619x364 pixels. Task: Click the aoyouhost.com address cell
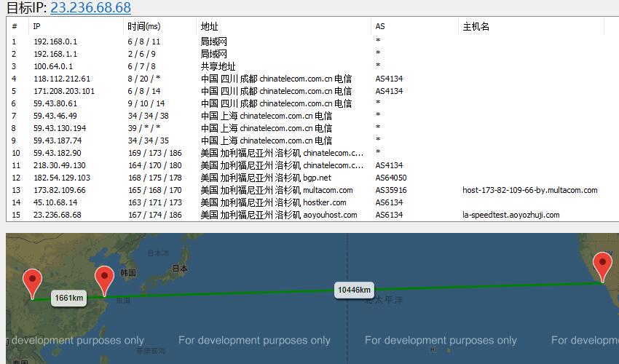279,215
